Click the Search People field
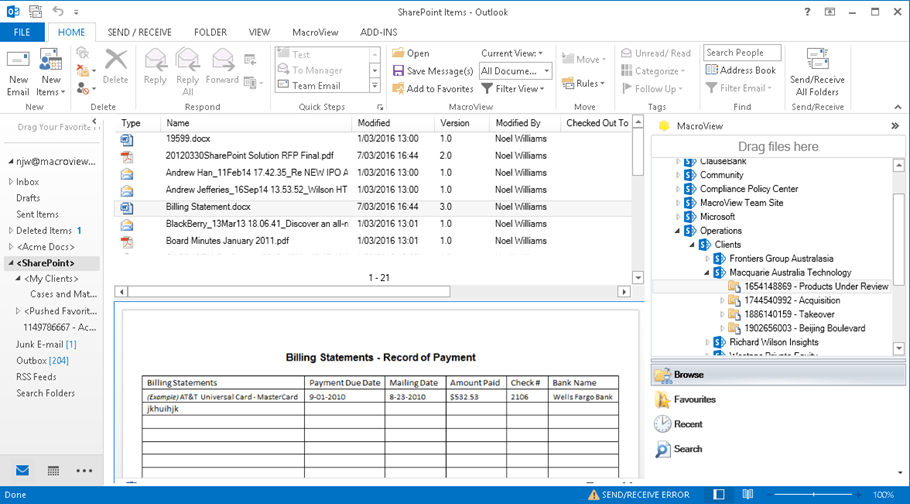 click(x=742, y=52)
